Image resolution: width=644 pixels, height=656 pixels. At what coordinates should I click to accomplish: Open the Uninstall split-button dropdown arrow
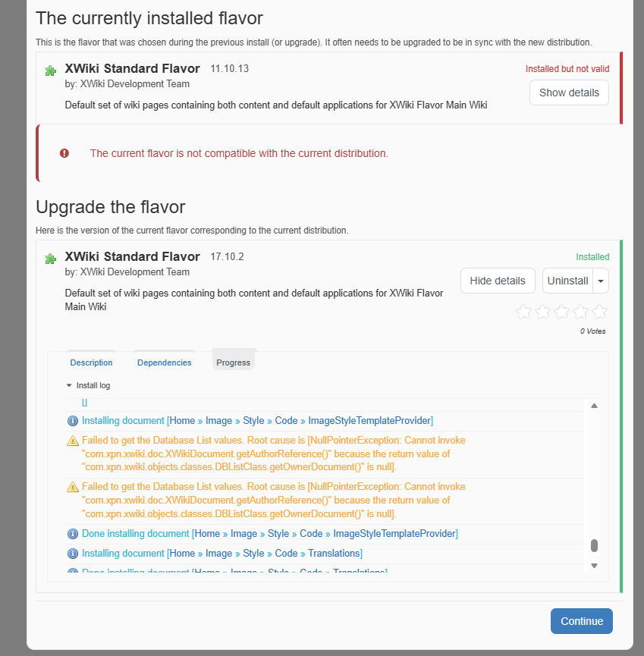coord(601,281)
